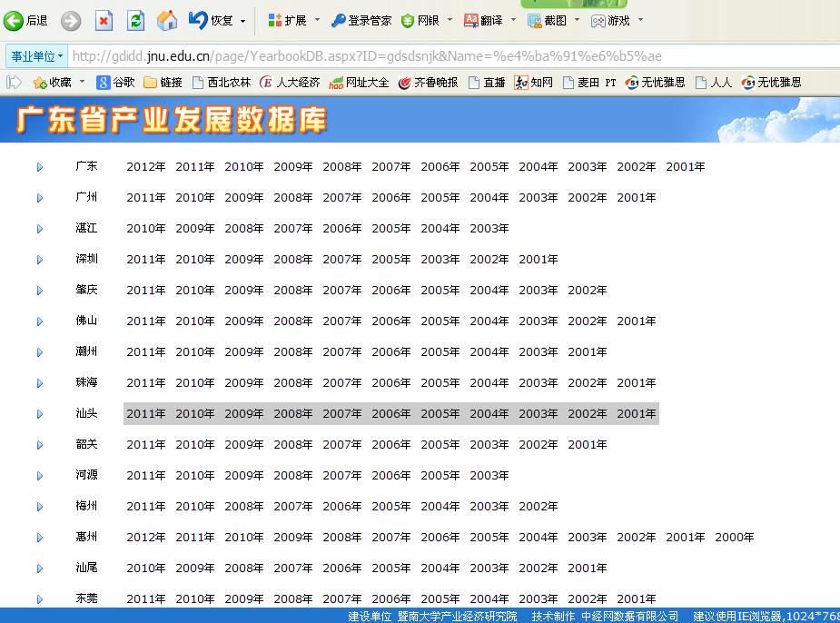840x623 pixels.
Task: Open the 游戏 games toolbar icon
Action: pyautogui.click(x=598, y=21)
